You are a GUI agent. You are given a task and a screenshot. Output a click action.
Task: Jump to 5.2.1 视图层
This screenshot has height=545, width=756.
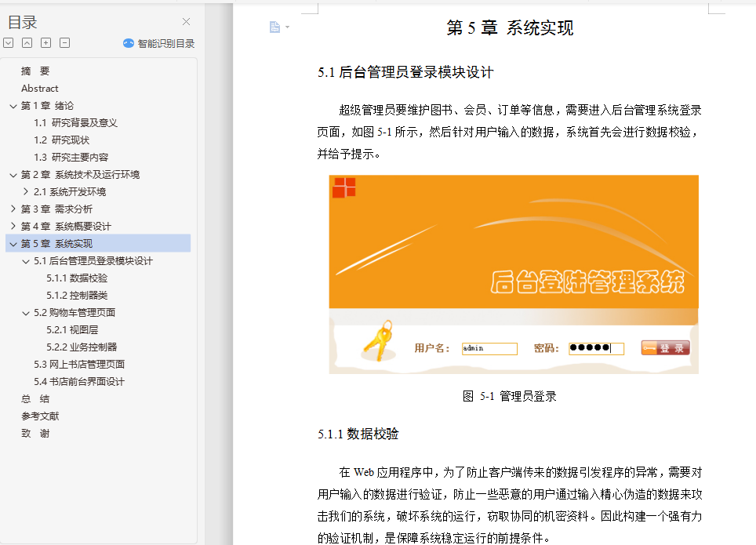(72, 330)
